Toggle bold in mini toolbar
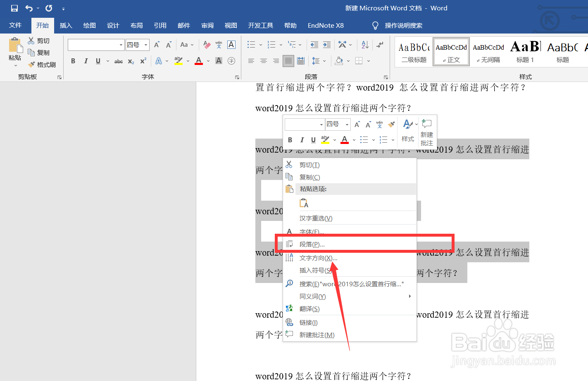Screen dimensions: 588x381 pos(290,140)
